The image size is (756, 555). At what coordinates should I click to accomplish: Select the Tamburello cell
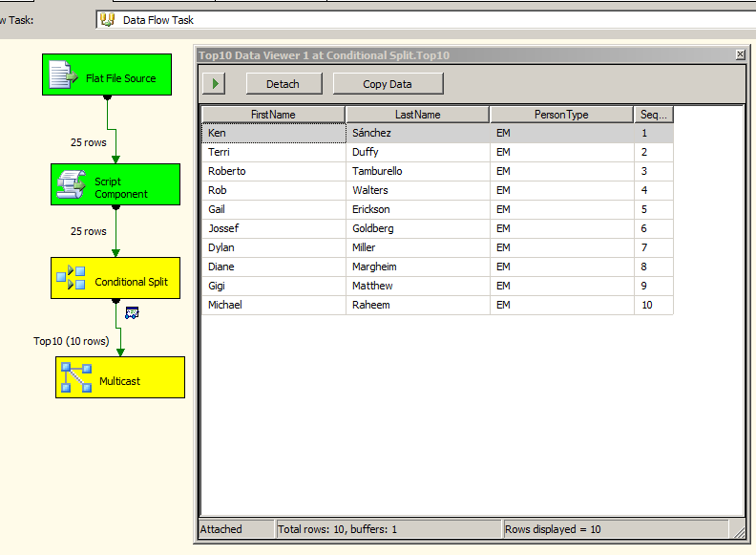[417, 171]
